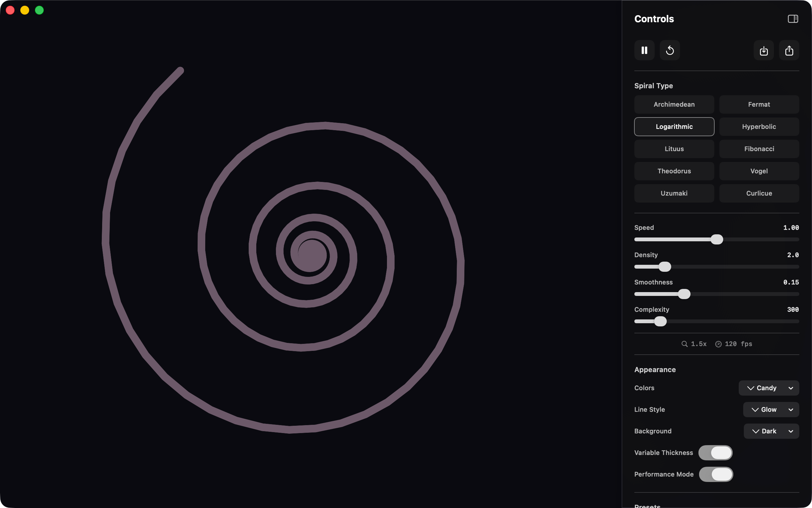Select the Fibonacci spiral type
Viewport: 812px width, 508px height.
(759, 149)
